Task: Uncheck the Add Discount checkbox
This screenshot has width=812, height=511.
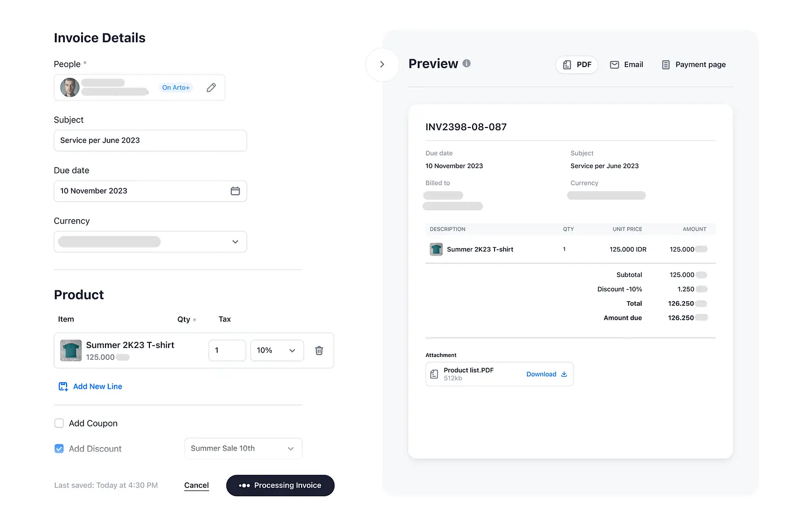Action: coord(59,448)
